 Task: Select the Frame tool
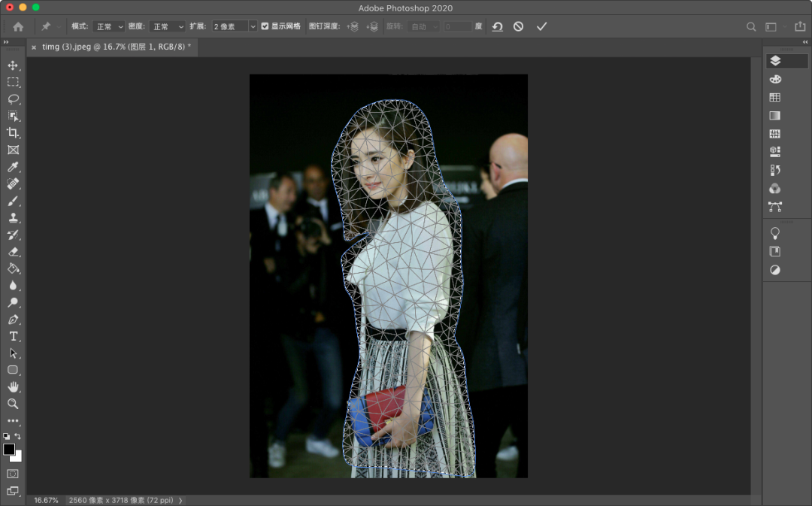point(13,150)
